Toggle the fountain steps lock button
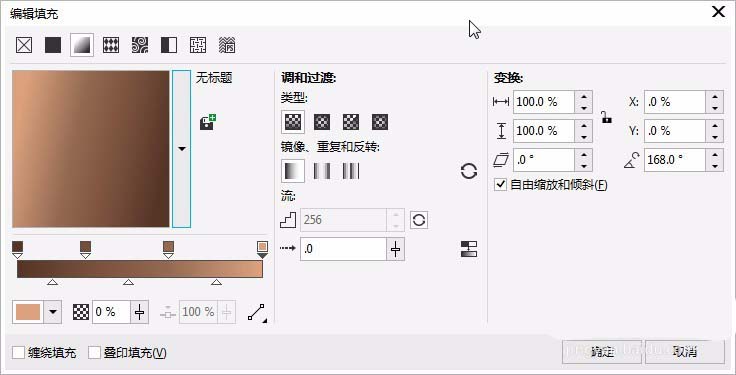 419,220
